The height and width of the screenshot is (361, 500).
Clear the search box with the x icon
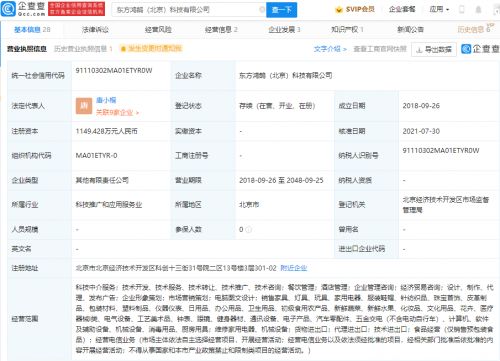click(x=262, y=9)
